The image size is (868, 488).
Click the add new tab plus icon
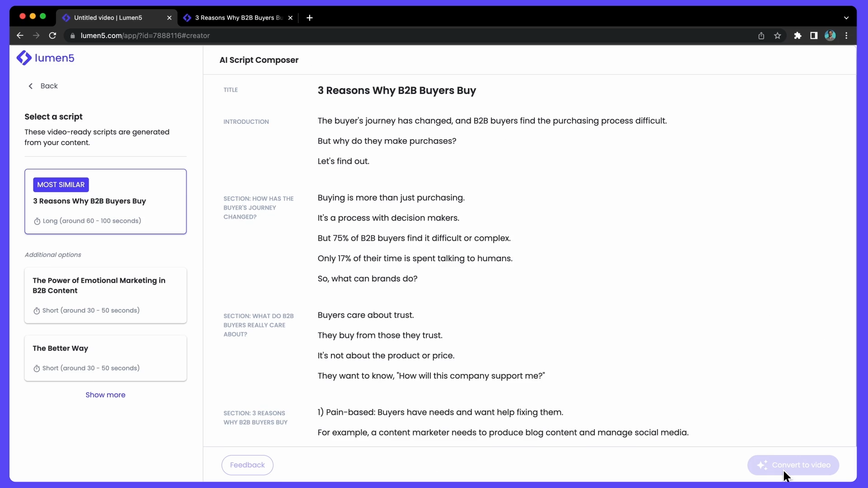click(x=310, y=17)
